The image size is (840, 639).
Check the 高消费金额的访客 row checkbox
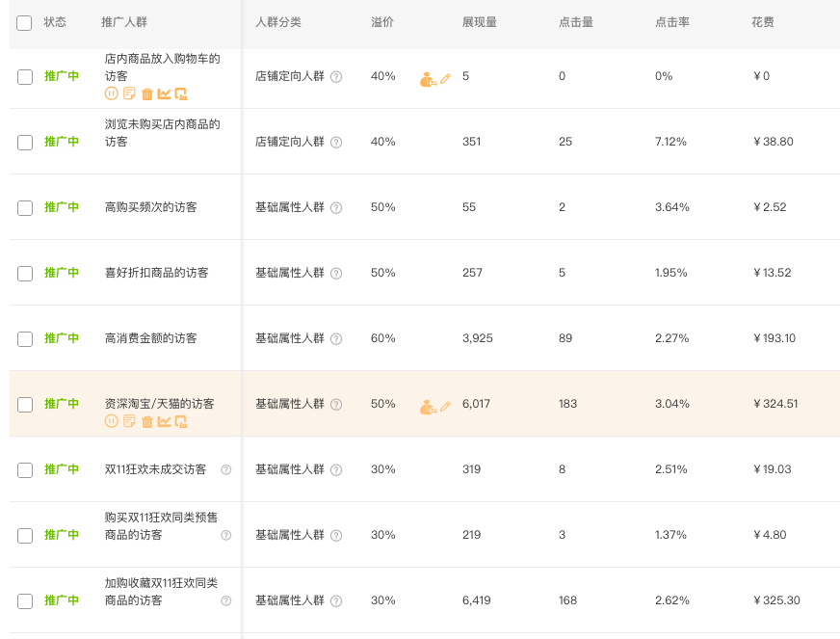point(25,338)
